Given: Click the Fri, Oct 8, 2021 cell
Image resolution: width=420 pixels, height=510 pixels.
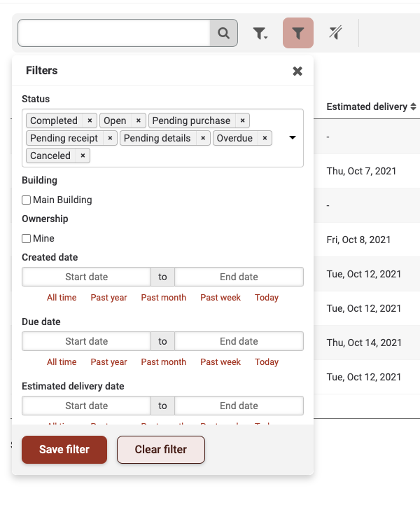Looking at the screenshot, I should [x=358, y=240].
